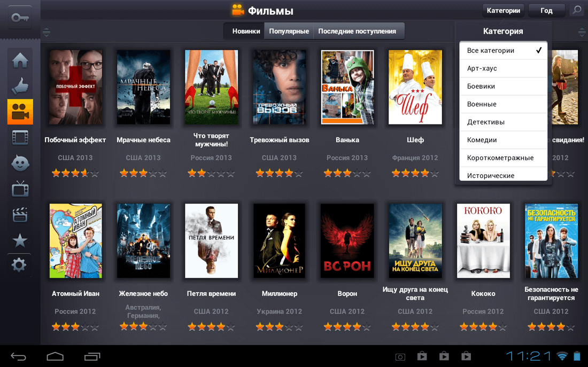Click the Тревожный вызов title text
Screen dimensions: 588x367
(280, 140)
